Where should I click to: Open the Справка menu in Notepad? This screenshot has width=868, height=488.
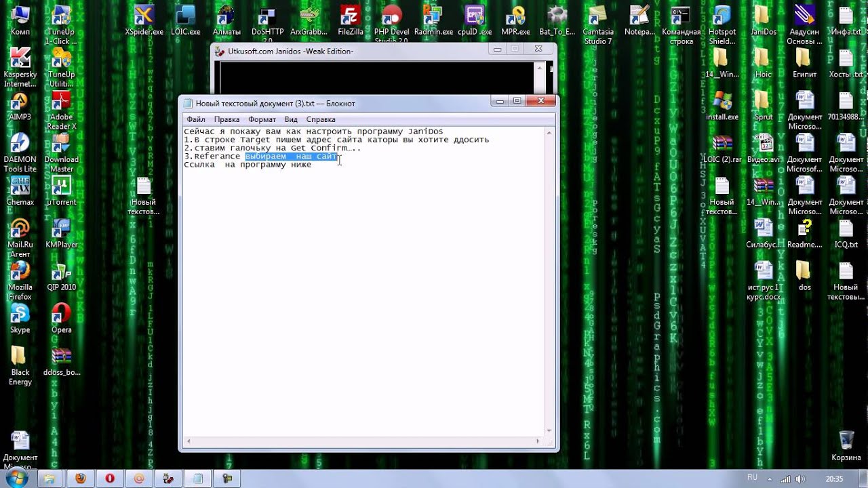pos(321,119)
